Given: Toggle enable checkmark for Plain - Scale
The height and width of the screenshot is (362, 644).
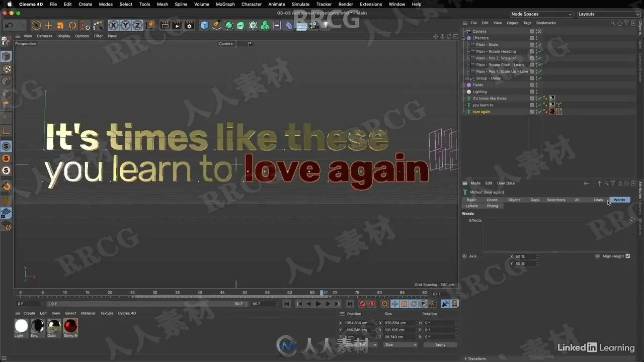Looking at the screenshot, I should click(540, 45).
